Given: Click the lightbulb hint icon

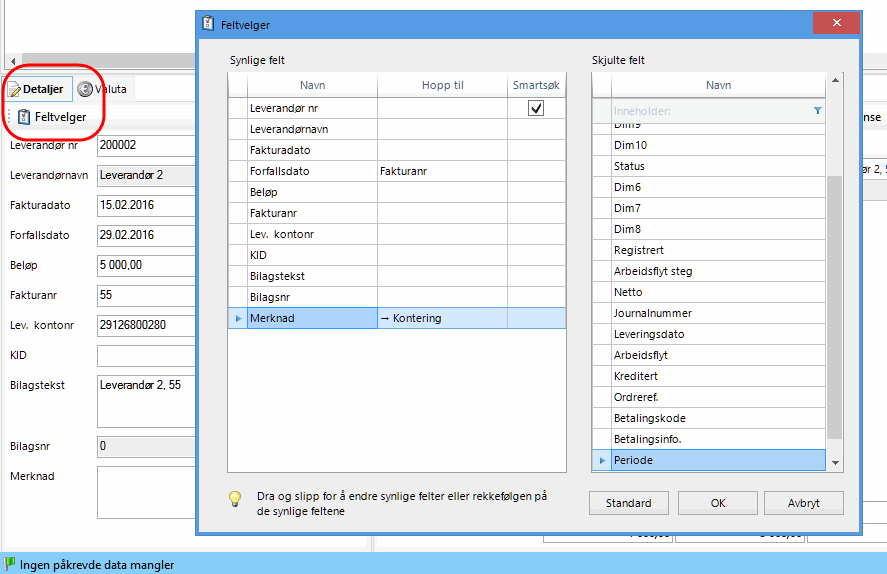Looking at the screenshot, I should 236,498.
